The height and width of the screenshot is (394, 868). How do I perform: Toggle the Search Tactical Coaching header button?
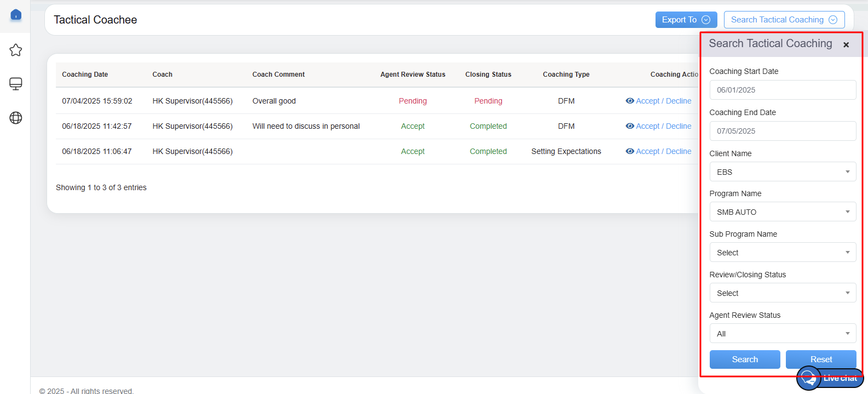coord(784,20)
